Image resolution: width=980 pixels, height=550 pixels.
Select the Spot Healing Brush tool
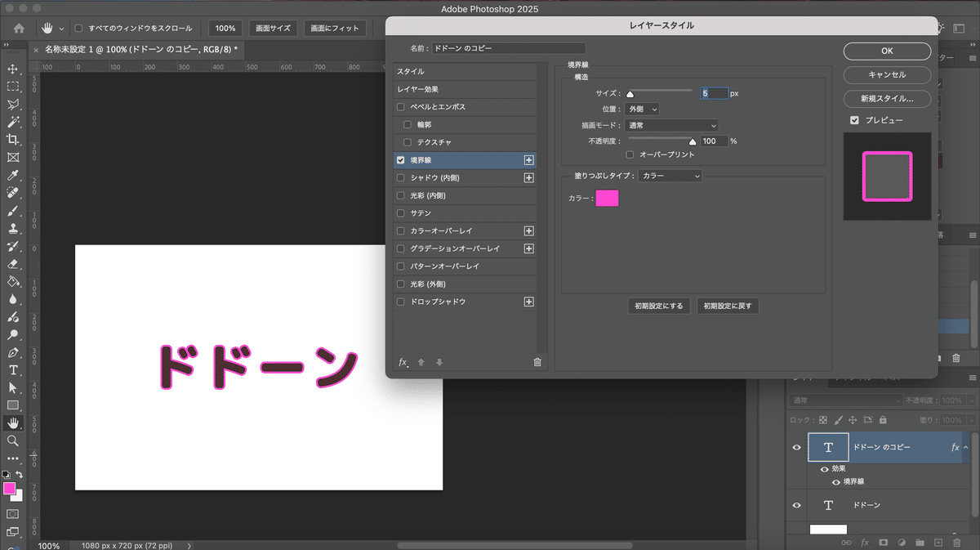pos(13,193)
